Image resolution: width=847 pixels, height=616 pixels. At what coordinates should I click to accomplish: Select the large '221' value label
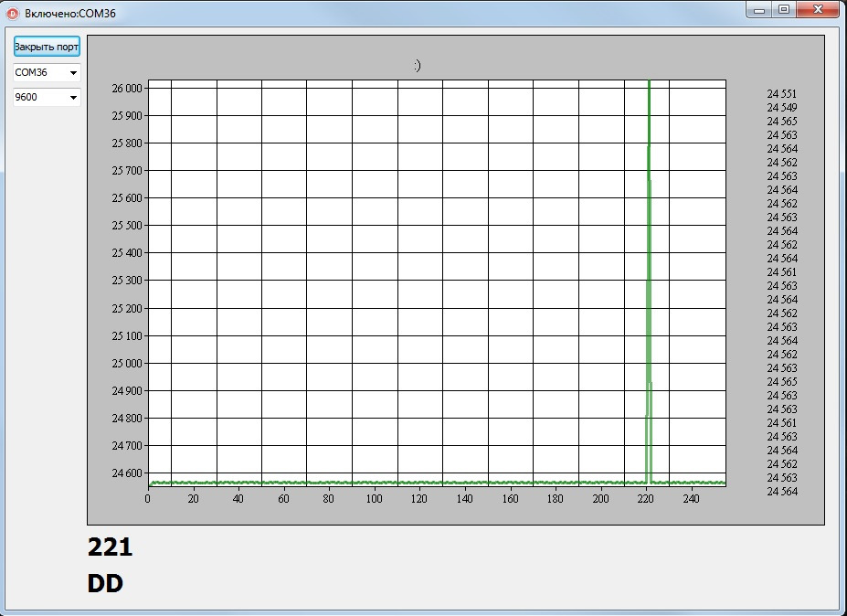click(x=110, y=547)
